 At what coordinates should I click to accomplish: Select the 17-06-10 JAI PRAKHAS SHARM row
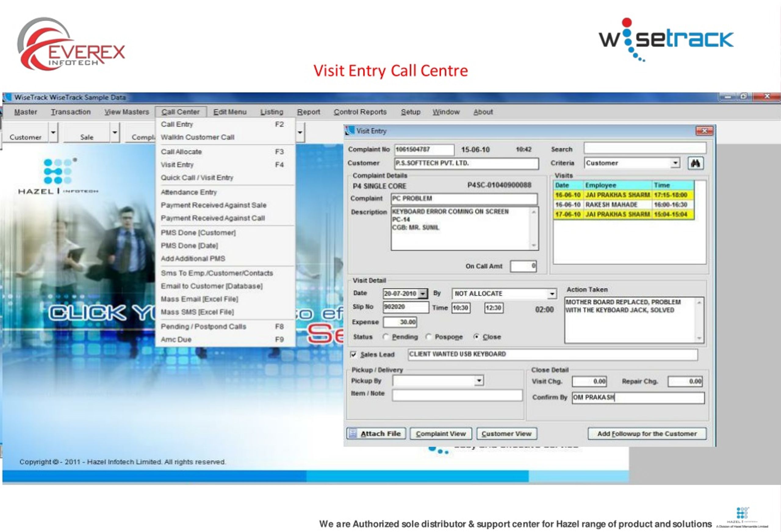(624, 215)
